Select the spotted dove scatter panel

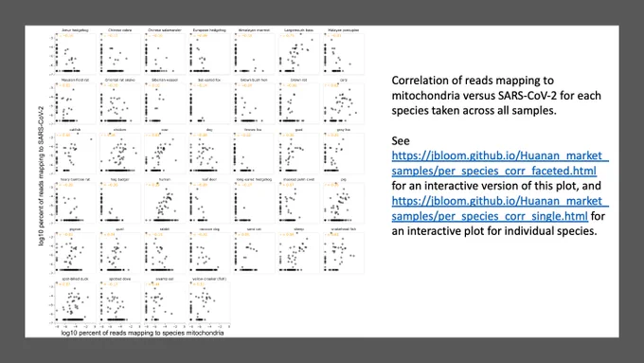point(120,302)
